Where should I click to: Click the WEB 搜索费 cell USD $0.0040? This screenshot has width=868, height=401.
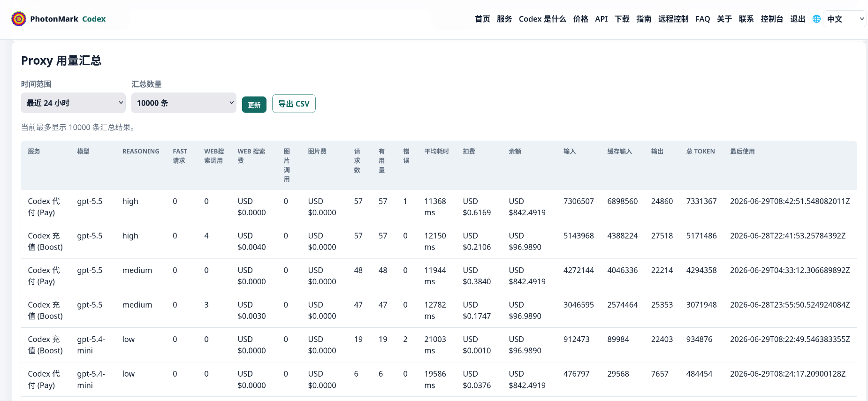[x=251, y=242]
